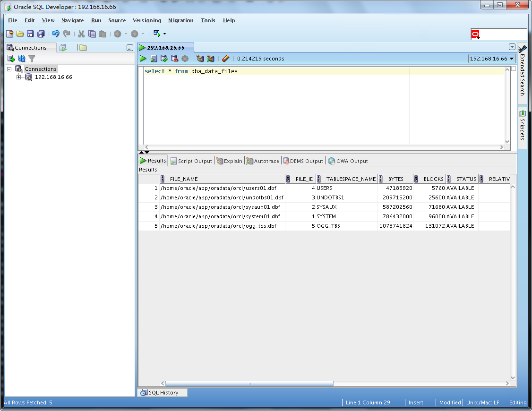Expand the 192.168.16.66 connection node

[x=18, y=77]
